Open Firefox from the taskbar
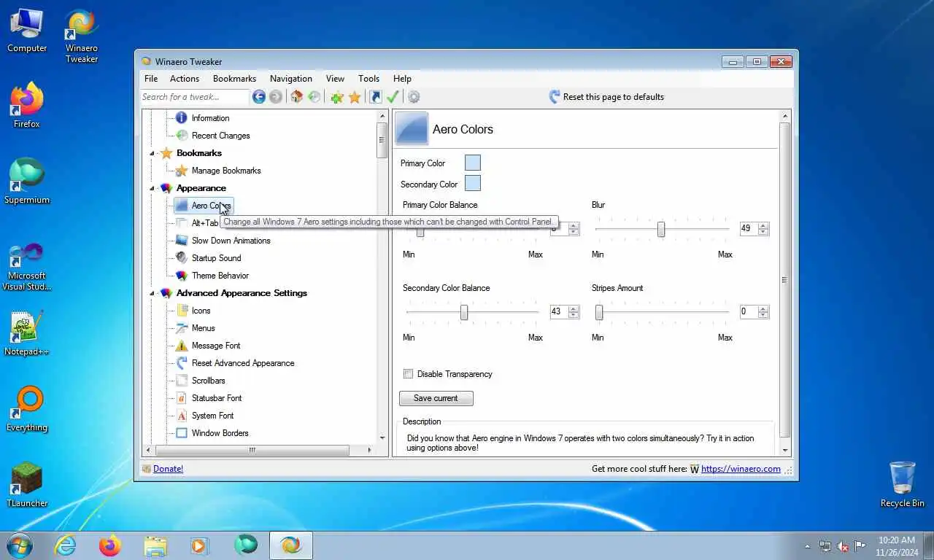This screenshot has width=934, height=560. pyautogui.click(x=110, y=545)
